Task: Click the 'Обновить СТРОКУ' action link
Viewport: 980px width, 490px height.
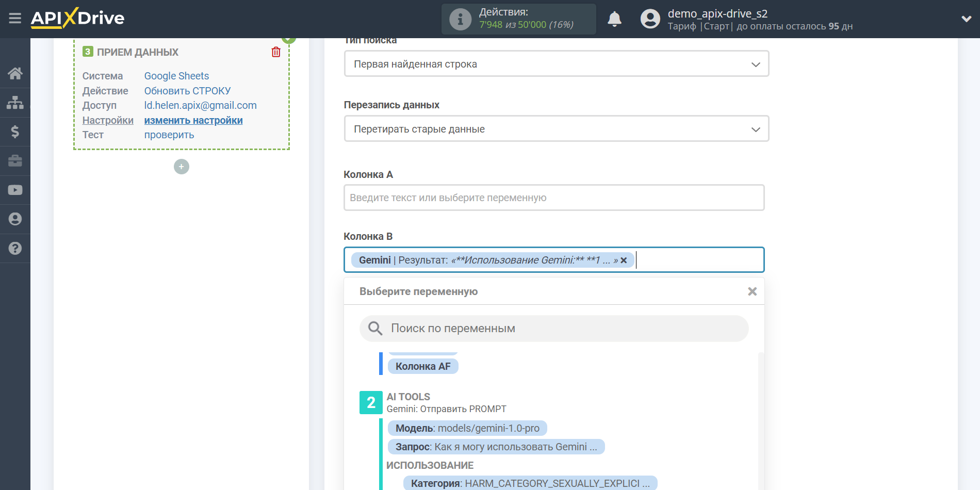Action: [187, 91]
